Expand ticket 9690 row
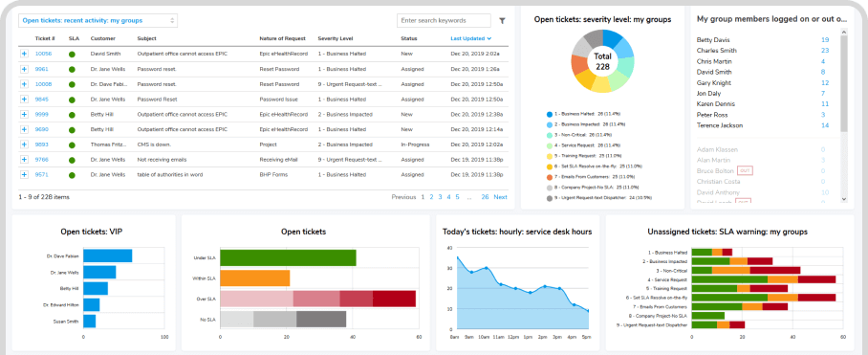Screen dimensions: 868x355 point(24,129)
